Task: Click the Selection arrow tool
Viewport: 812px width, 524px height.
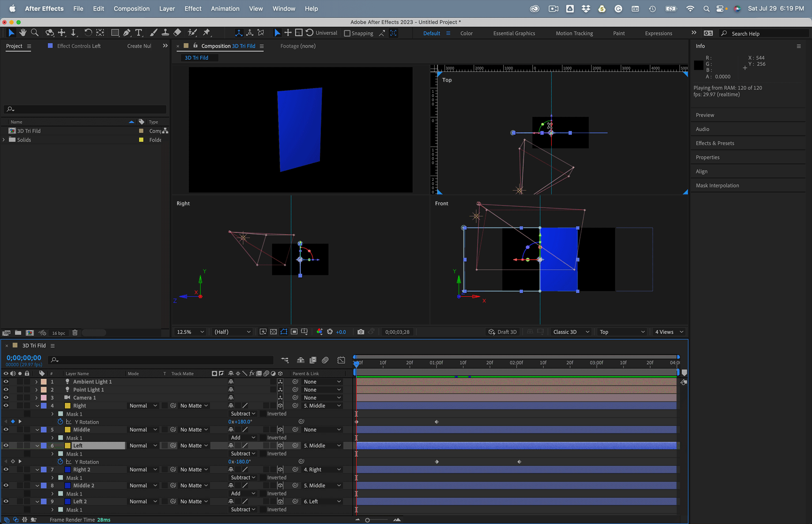Action: [x=11, y=33]
